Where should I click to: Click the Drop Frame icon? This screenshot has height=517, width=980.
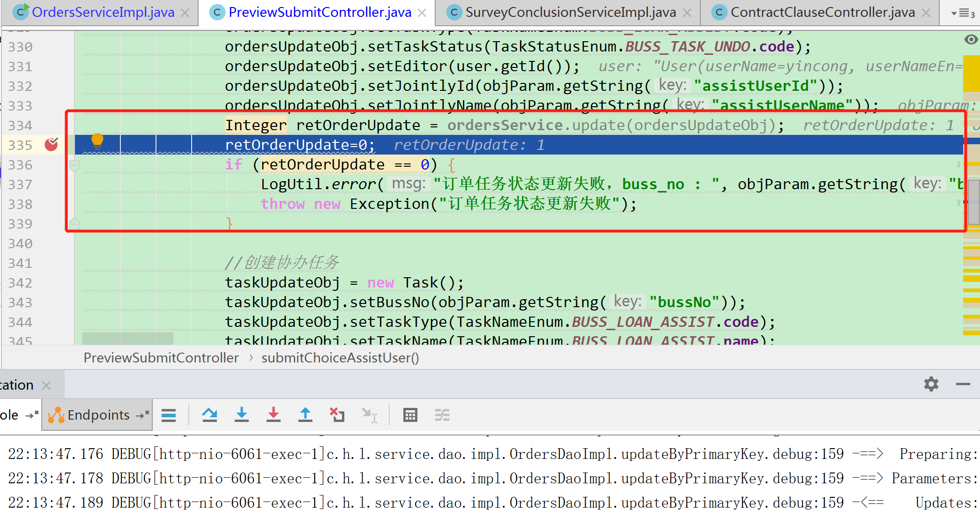(x=337, y=415)
